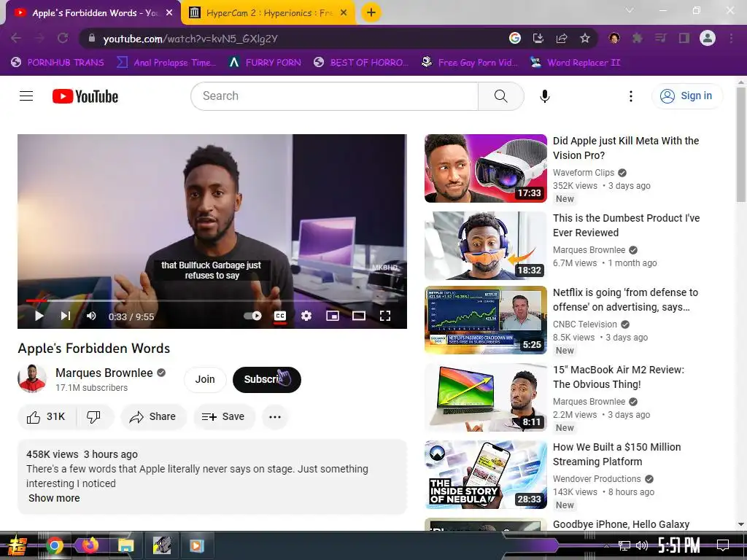The image size is (747, 560).
Task: Toggle closed captions CC button
Action: tap(280, 316)
